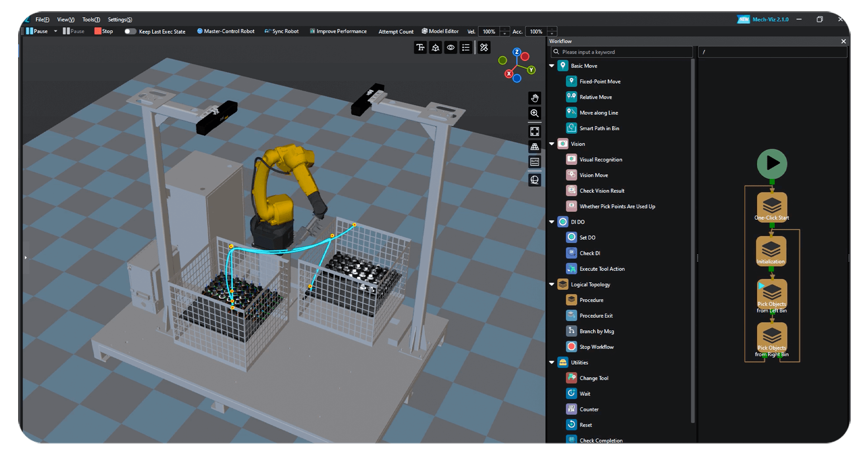Open the dropdown arrow next to Pause

tap(56, 32)
